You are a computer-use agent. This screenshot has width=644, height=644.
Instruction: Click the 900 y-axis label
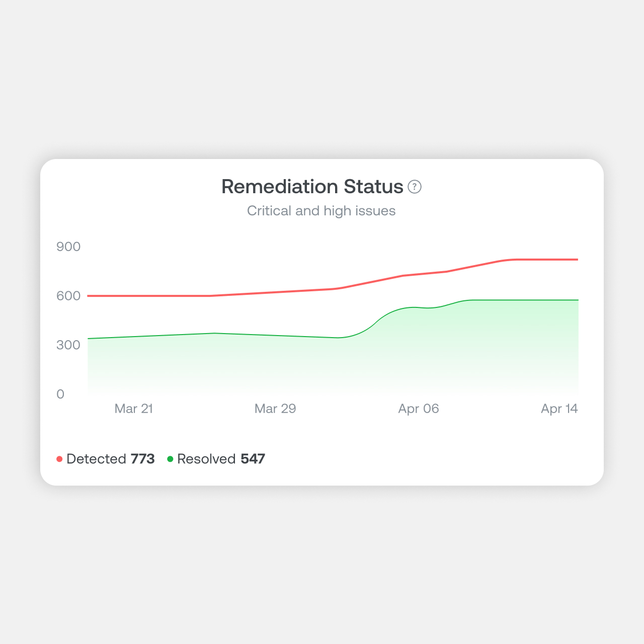click(x=68, y=247)
